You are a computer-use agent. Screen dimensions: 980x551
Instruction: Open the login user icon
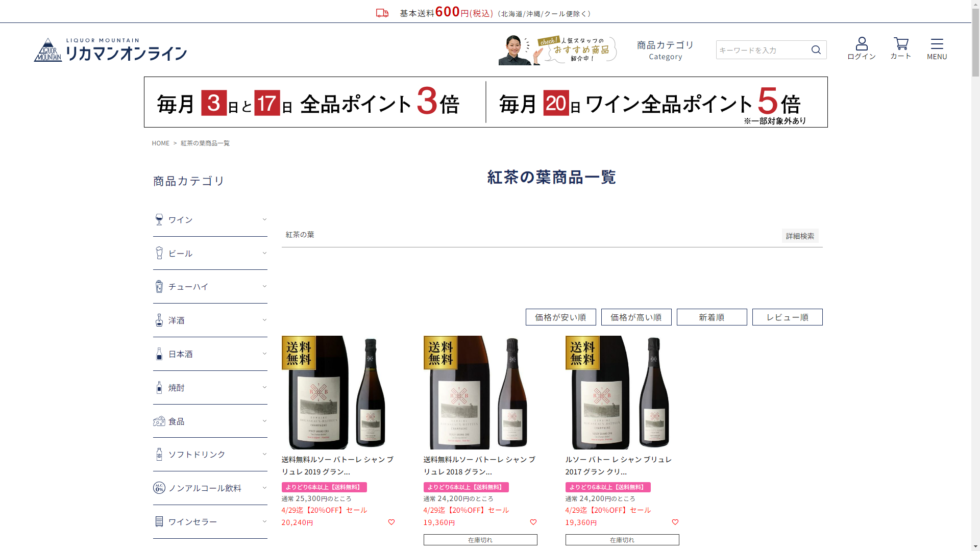pyautogui.click(x=862, y=44)
